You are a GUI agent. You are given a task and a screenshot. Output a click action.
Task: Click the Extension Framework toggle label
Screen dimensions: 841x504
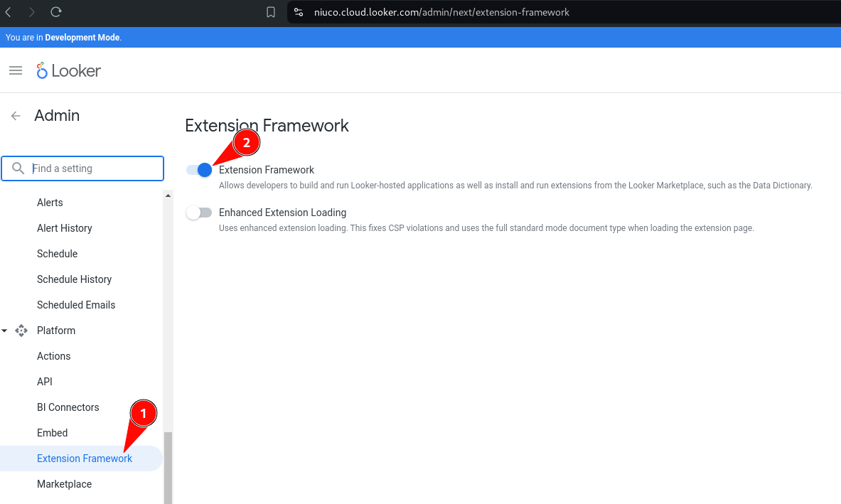tap(267, 170)
